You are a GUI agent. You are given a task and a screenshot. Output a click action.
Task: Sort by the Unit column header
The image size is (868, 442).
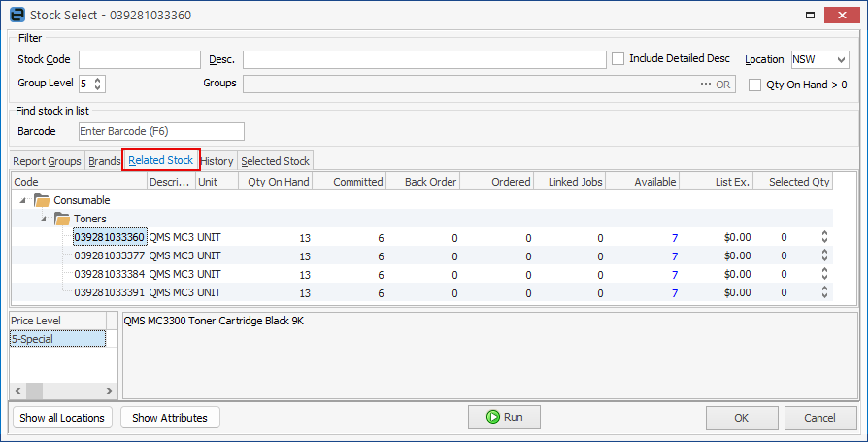pyautogui.click(x=217, y=182)
